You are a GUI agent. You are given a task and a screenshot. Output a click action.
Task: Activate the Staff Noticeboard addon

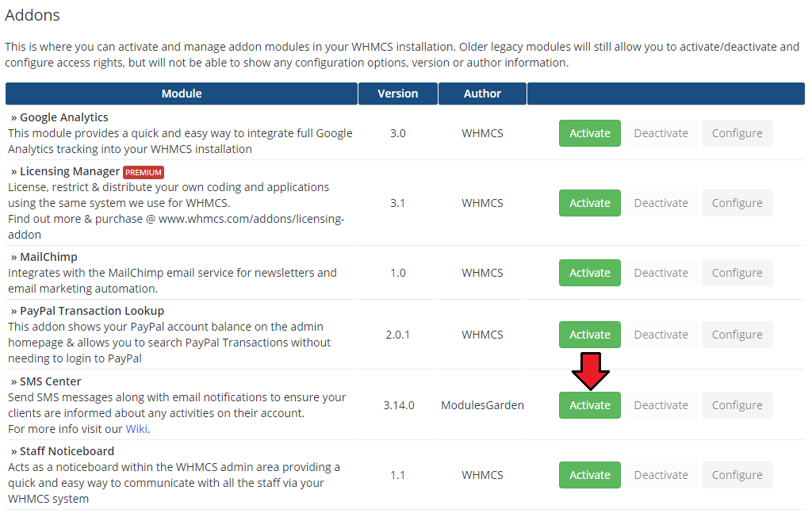point(589,475)
